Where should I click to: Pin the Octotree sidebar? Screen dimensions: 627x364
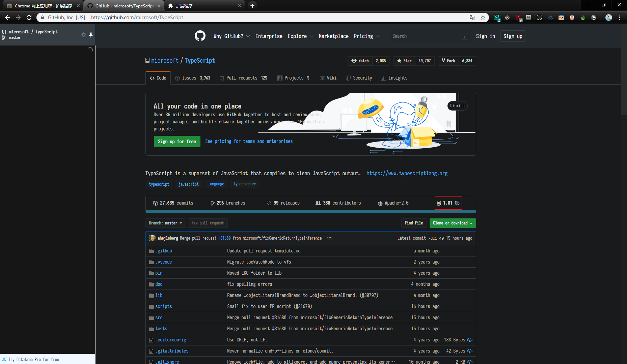[91, 35]
